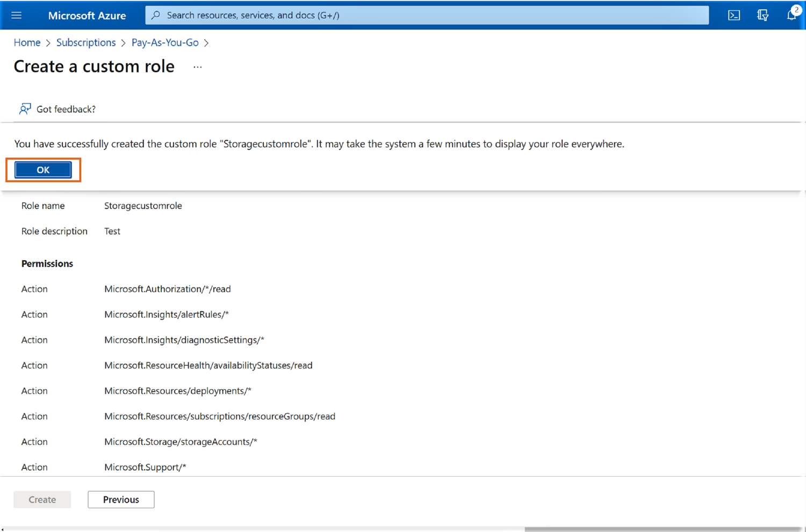Select the Microsoft.Storage/storageAccounts/* permission row
This screenshot has height=532, width=806.
click(181, 442)
